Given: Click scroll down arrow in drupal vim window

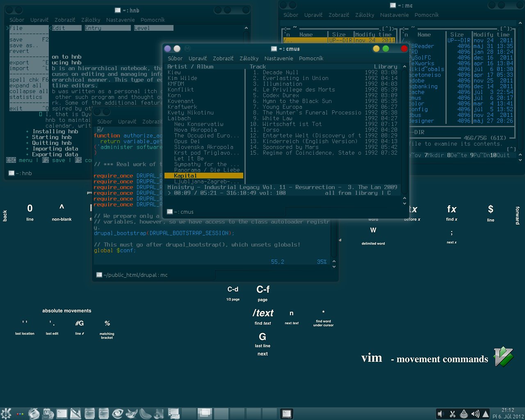Looking at the screenshot, I should [334, 267].
